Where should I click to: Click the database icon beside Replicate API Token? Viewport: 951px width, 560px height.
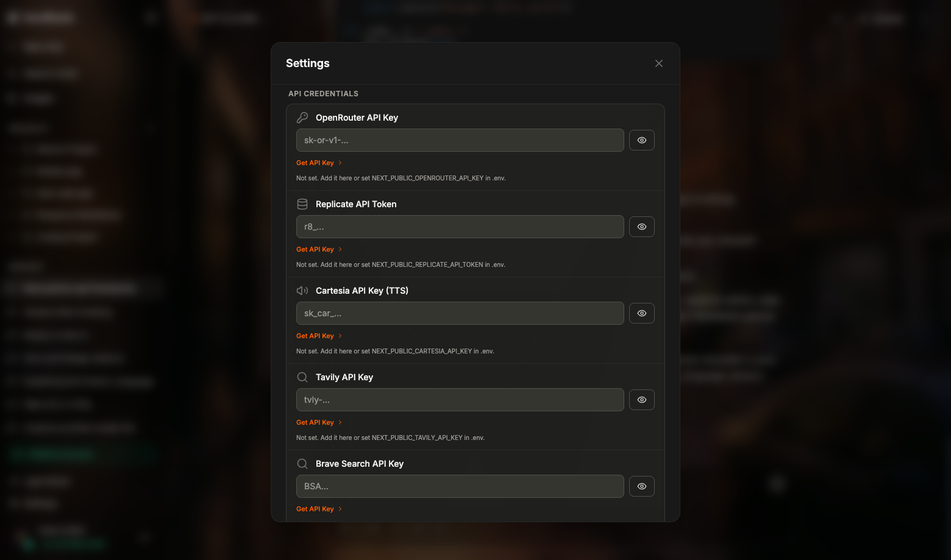tap(302, 204)
